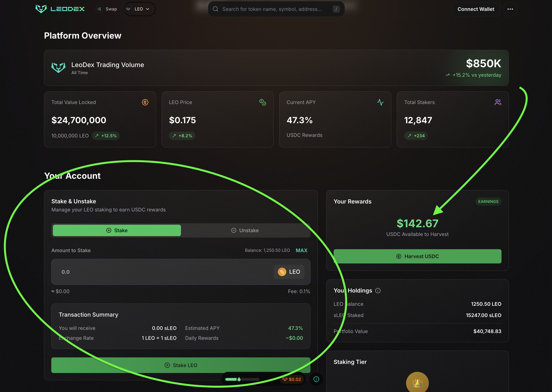Click the coin icon on Harvest USDC button
This screenshot has height=392, width=552.
click(x=399, y=256)
